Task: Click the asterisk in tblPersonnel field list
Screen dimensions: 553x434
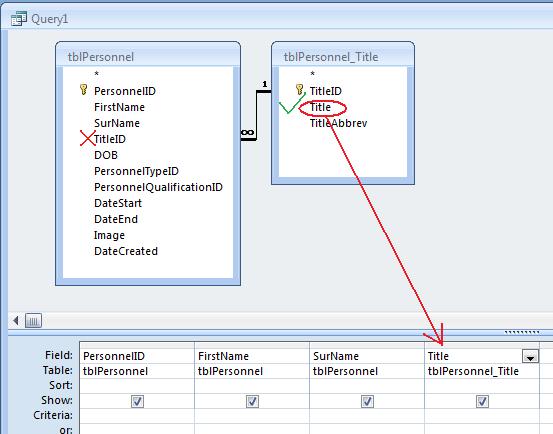Action: click(96, 74)
